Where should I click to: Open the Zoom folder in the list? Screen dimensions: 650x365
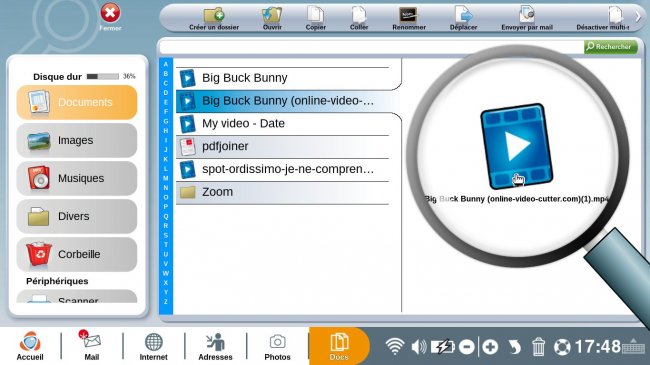coord(283,192)
